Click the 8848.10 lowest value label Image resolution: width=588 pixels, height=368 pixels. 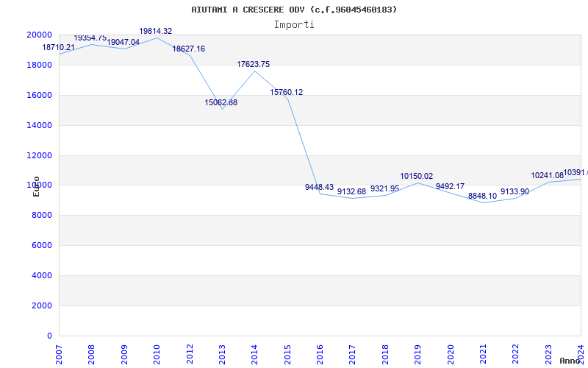pyautogui.click(x=482, y=196)
